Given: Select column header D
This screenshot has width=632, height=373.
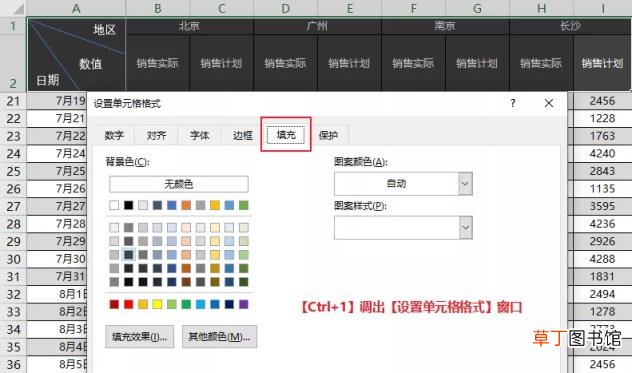Looking at the screenshot, I should (285, 8).
